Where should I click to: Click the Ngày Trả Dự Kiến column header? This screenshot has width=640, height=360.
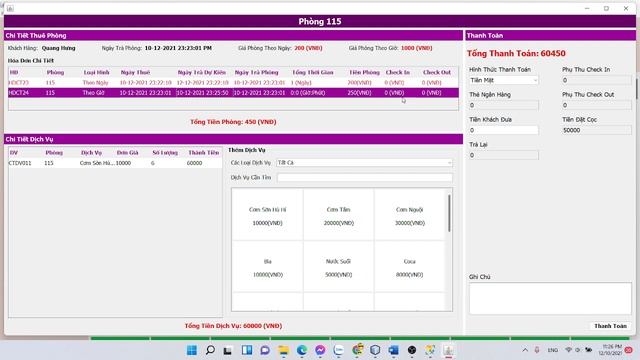[202, 72]
